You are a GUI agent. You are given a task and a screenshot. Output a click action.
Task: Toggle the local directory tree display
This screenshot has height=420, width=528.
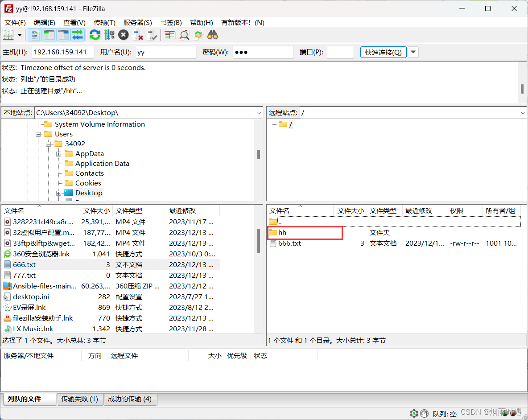click(49, 35)
